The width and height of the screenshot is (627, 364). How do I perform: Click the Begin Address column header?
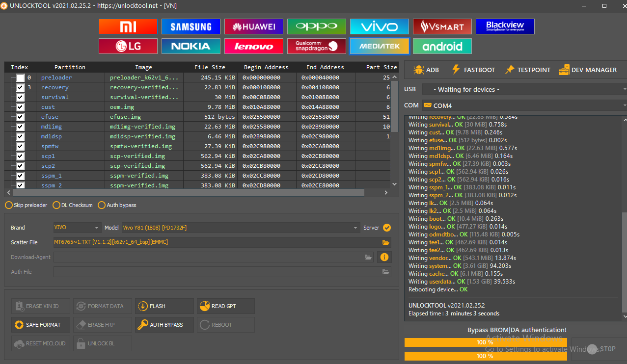266,67
